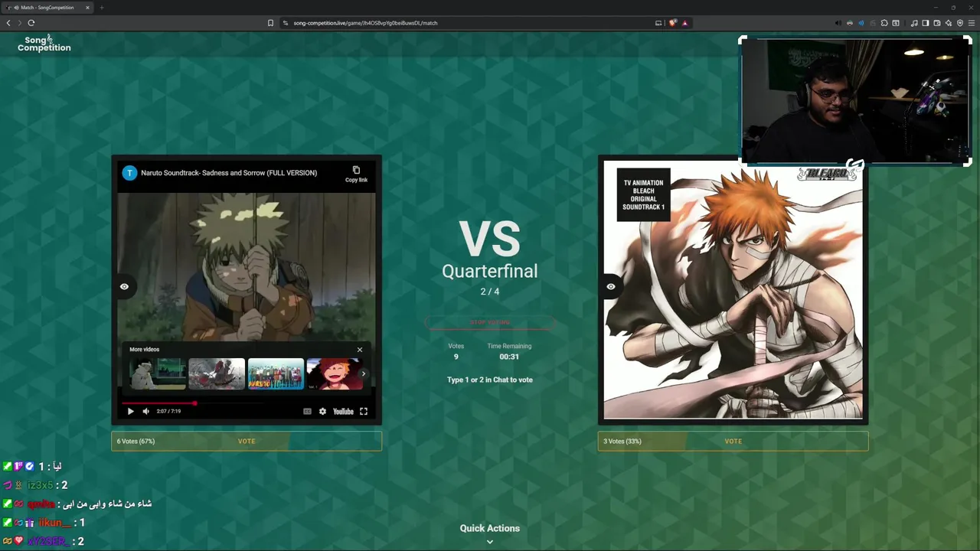Open a new browser tab
980x551 pixels.
[x=102, y=8]
